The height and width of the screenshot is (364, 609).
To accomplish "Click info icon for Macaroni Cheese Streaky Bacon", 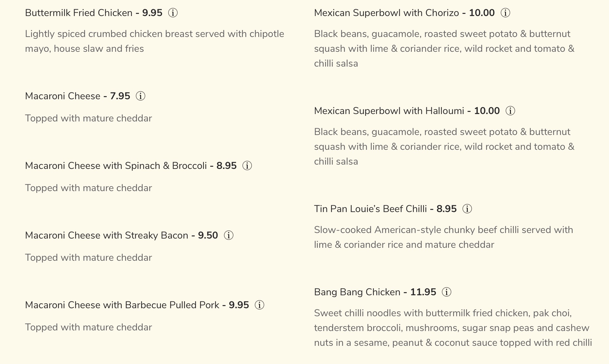I will (x=228, y=235).
